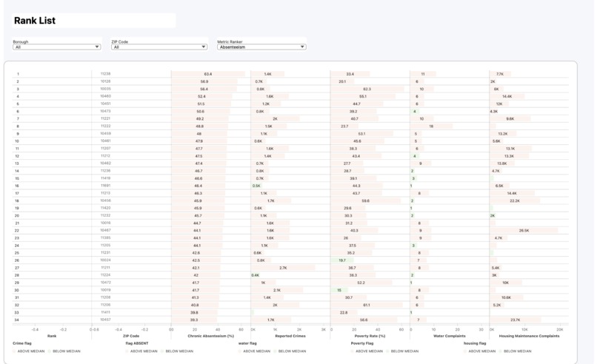Select ZIP code 10467 in rank 22
The width and height of the screenshot is (597, 364).
[x=105, y=230]
